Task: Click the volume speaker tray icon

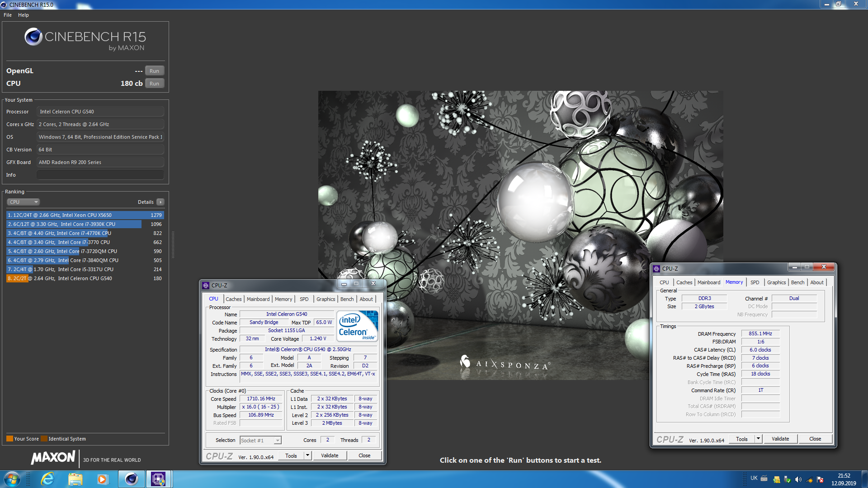Action: coord(798,479)
